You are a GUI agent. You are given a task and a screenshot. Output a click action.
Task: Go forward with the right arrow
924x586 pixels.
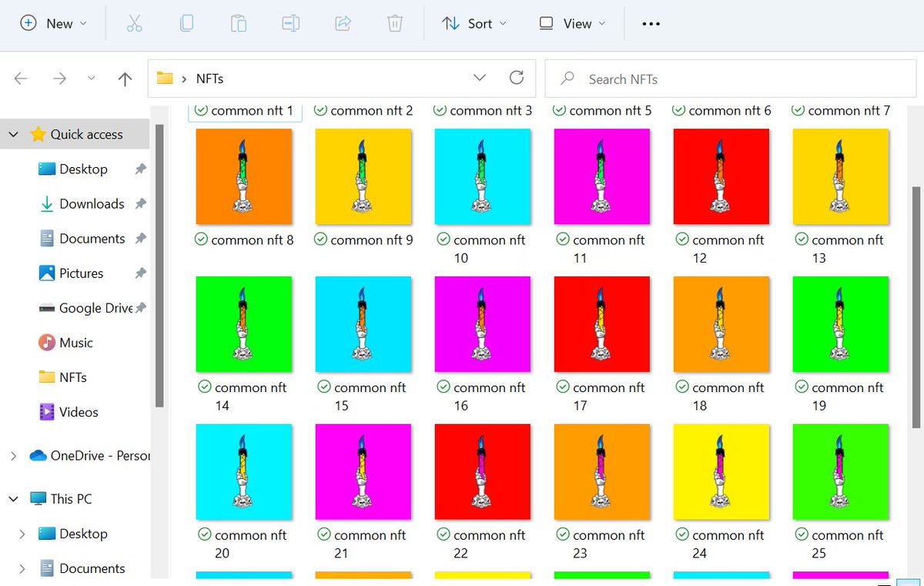pyautogui.click(x=59, y=79)
